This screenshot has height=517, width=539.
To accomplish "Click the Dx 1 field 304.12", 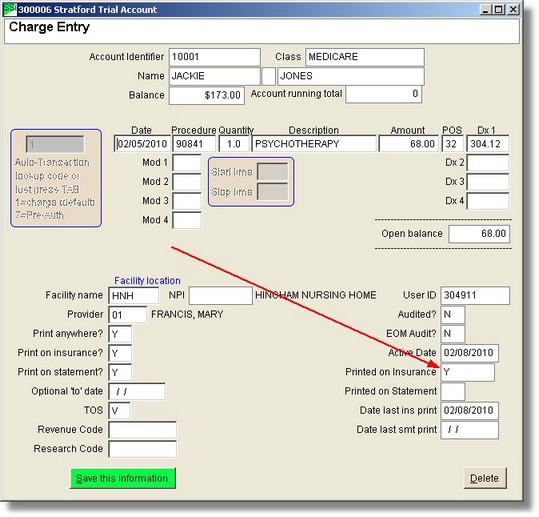I will click(x=487, y=144).
